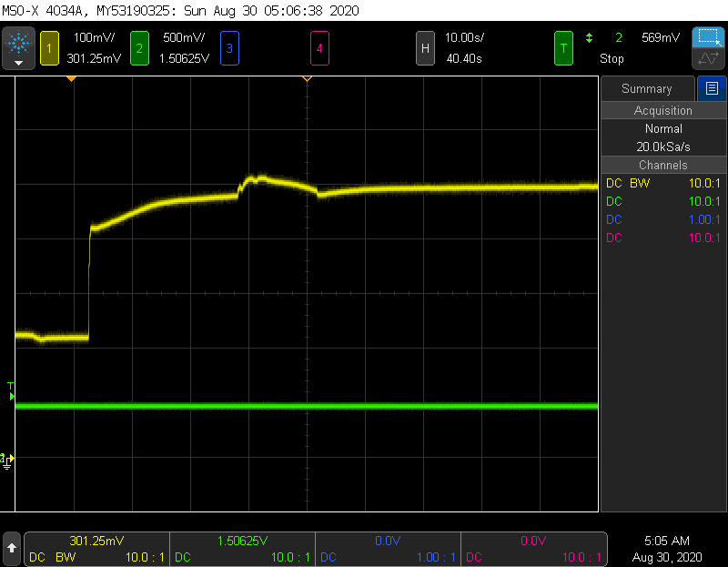Image resolution: width=728 pixels, height=567 pixels.
Task: Open channel 2 1.50625V status panel
Action: coord(242,549)
